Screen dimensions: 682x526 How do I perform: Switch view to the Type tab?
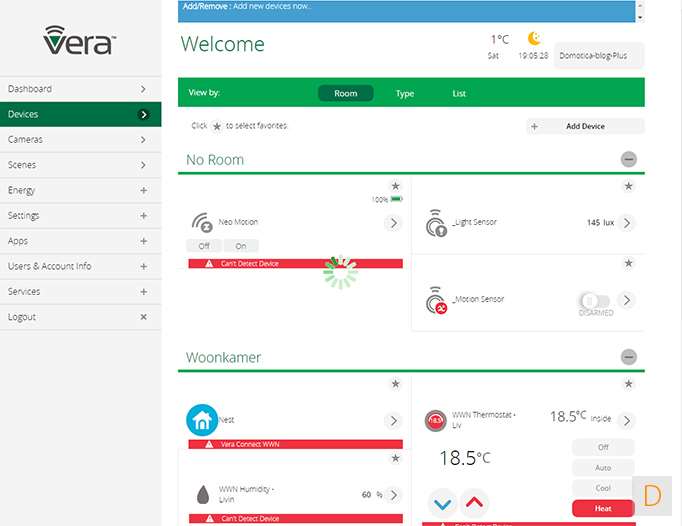tap(405, 94)
